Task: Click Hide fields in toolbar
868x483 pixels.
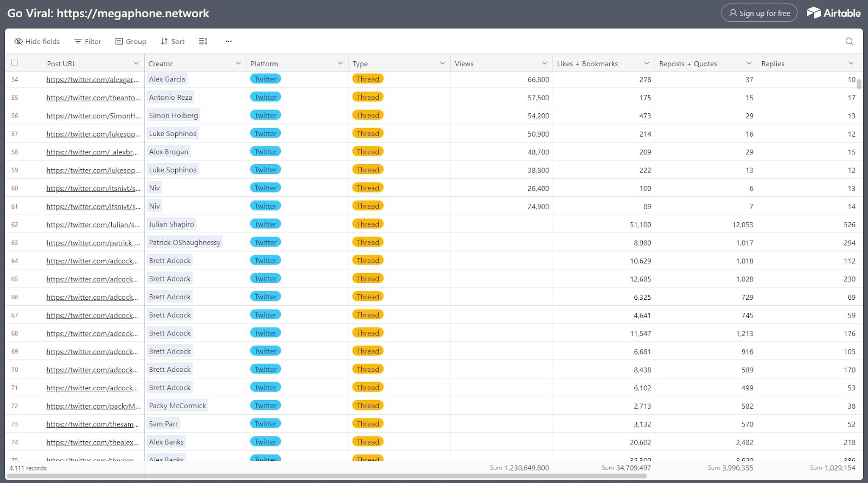Action: point(37,41)
